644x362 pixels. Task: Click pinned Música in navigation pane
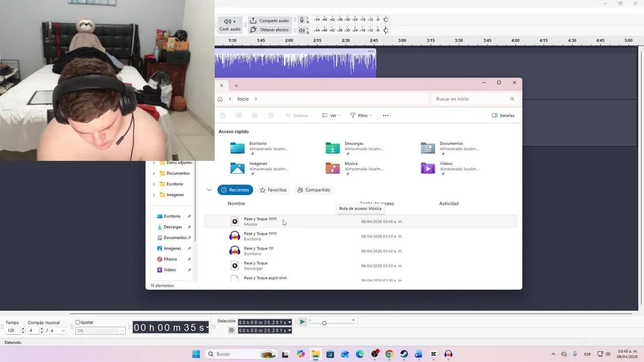pos(172,259)
